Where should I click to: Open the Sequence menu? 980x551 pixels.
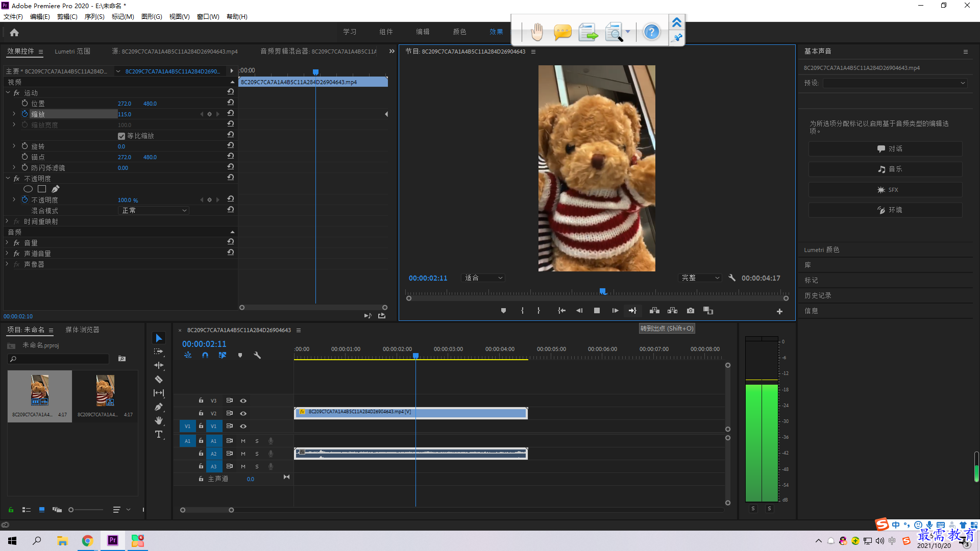(x=94, y=17)
